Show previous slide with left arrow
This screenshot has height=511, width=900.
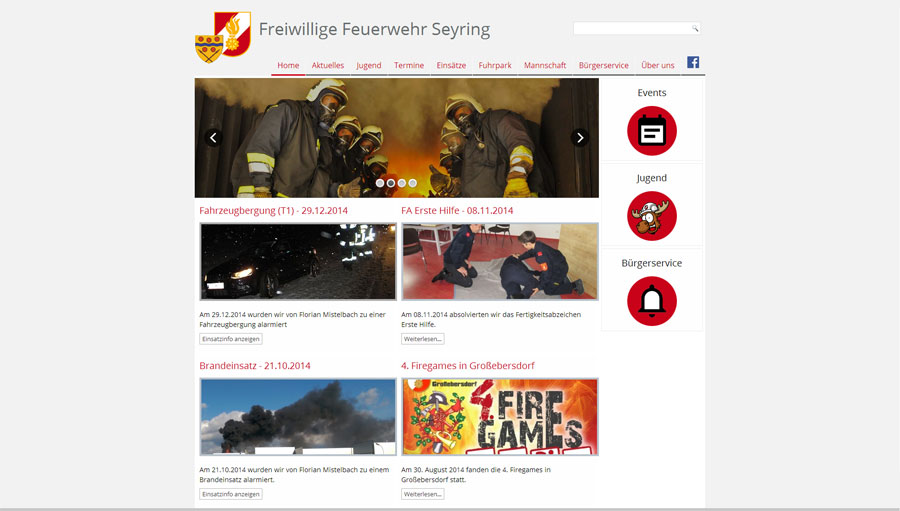(x=213, y=138)
